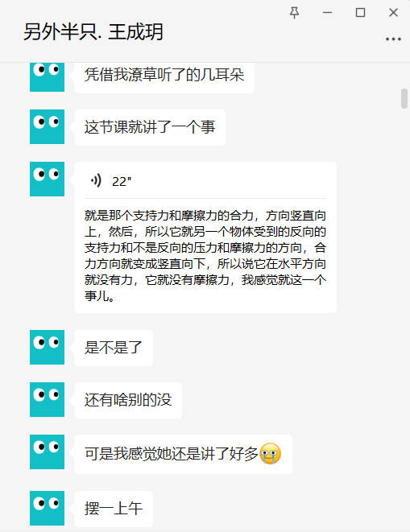
Task: Click avatar beside '是不是了' message
Action: [x=48, y=348]
